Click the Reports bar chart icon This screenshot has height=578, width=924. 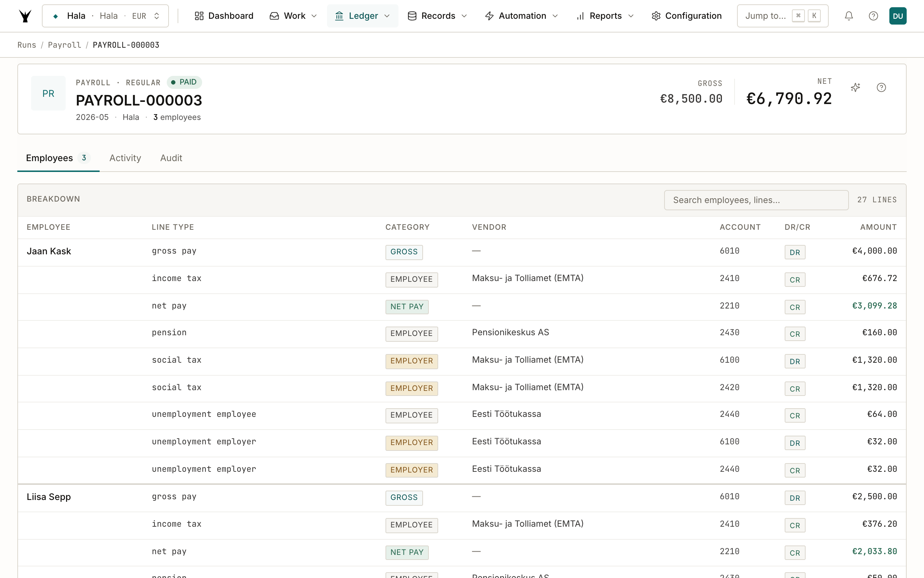tap(580, 16)
